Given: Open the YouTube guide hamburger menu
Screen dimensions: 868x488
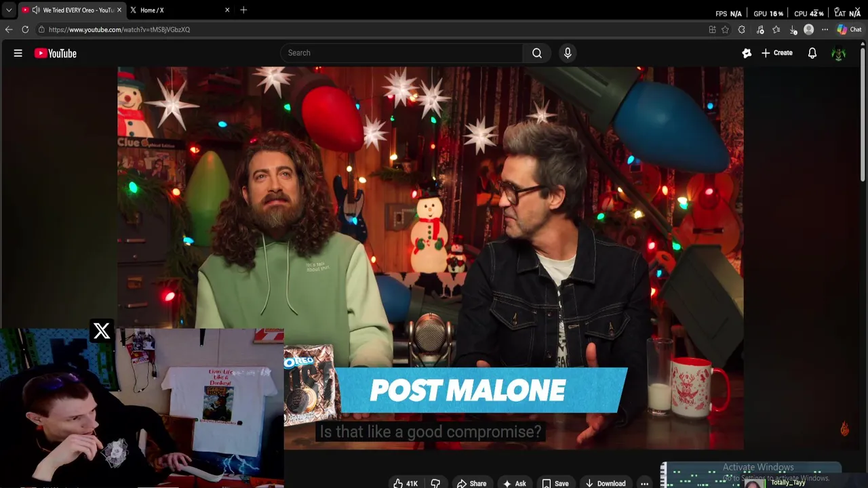Looking at the screenshot, I should 18,53.
